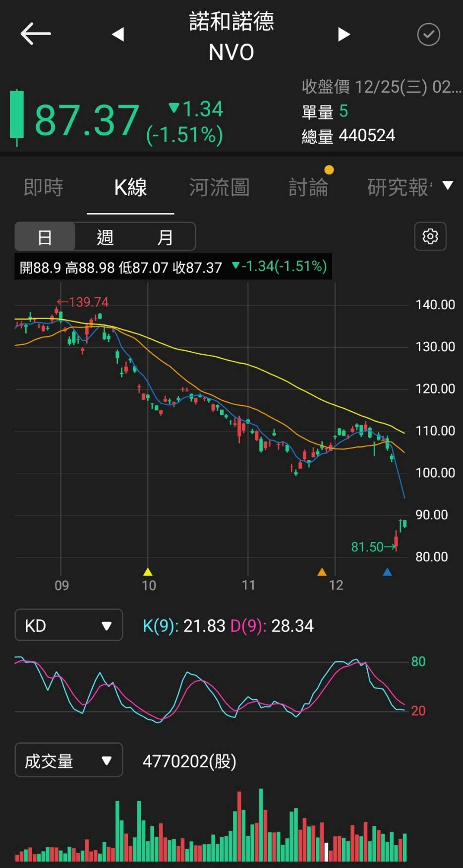
Task: Select the K線 tab
Action: click(x=130, y=187)
